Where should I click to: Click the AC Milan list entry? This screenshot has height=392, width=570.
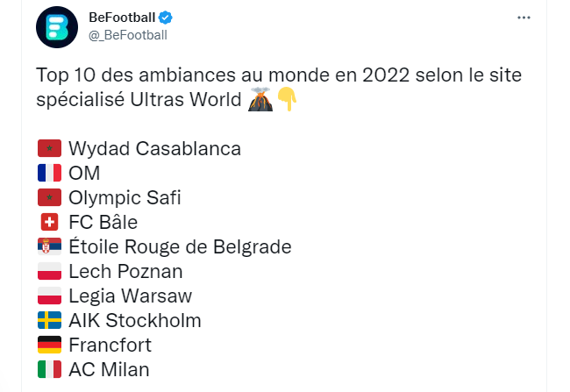click(109, 370)
